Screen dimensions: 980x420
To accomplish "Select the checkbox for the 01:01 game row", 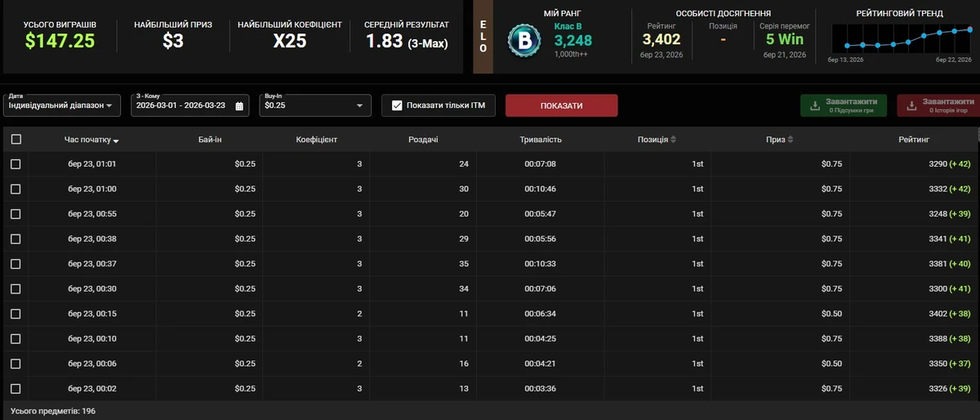I will [16, 164].
